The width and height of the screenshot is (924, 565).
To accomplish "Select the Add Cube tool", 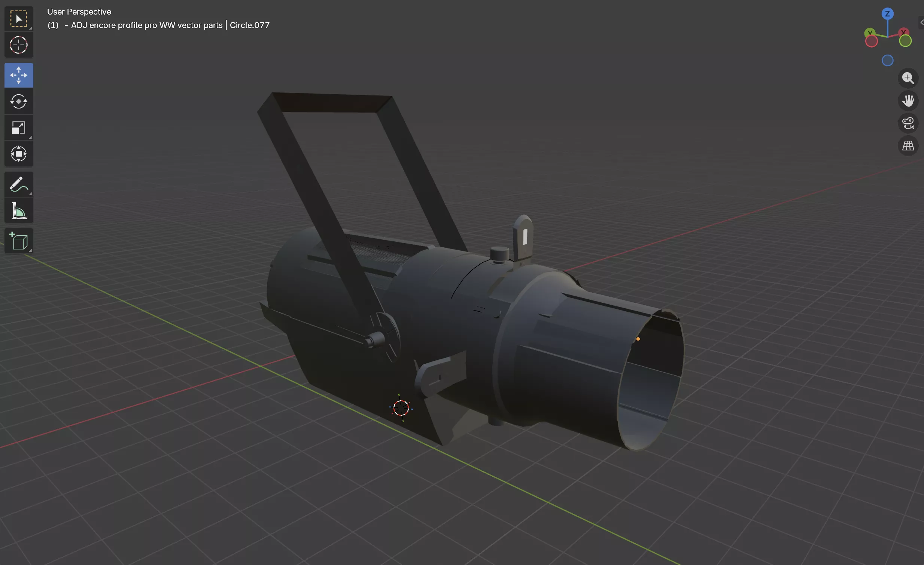I will point(19,241).
